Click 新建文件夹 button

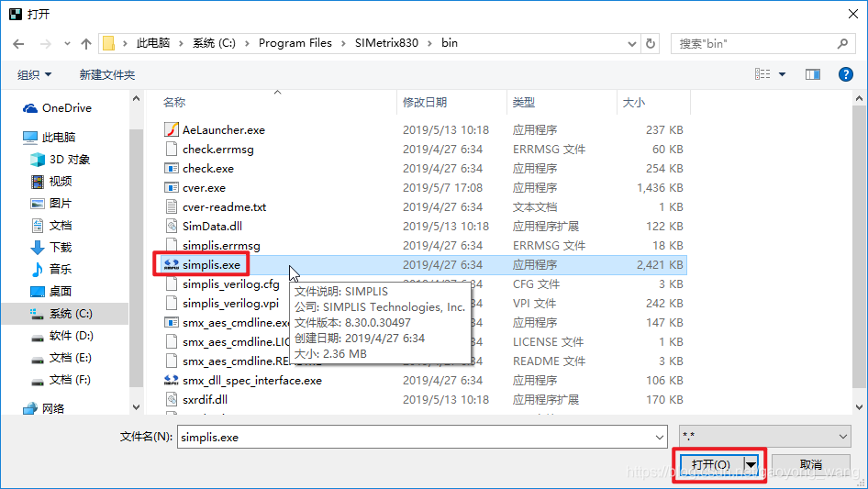click(106, 74)
